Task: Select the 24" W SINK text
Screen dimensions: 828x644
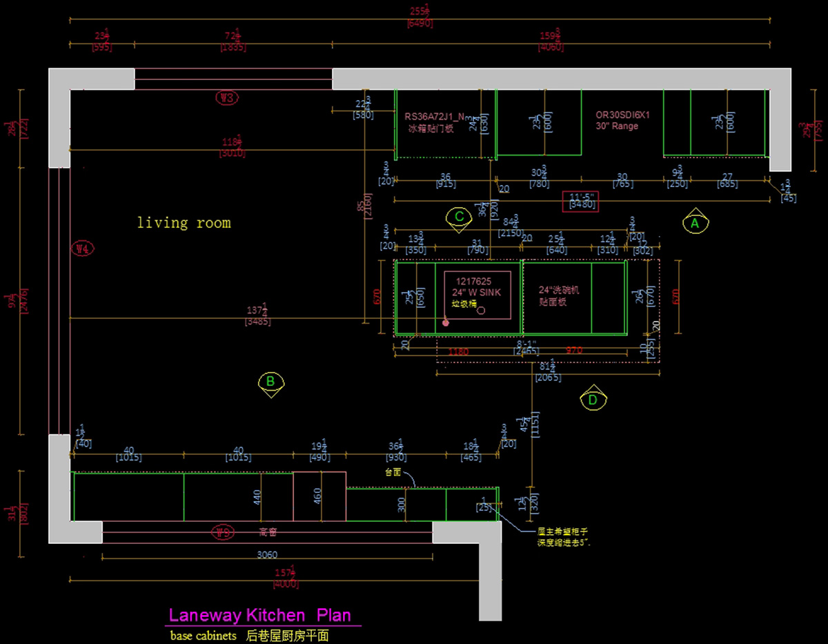Action: (476, 292)
